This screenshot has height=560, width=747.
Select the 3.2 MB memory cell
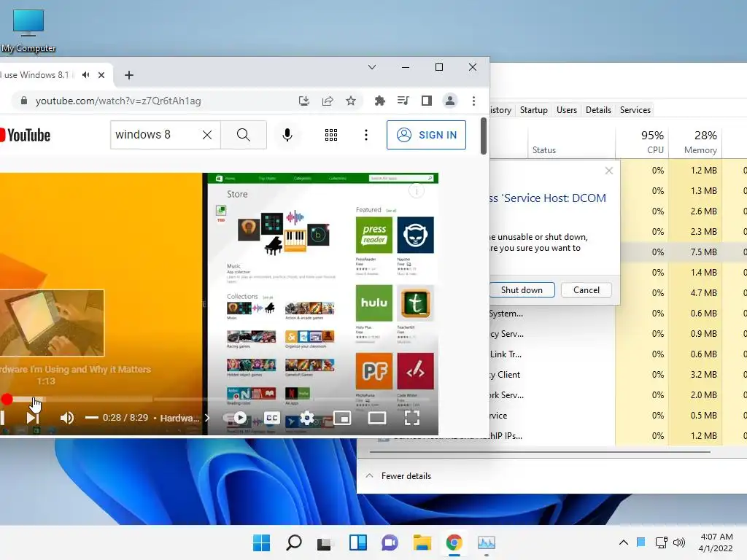(x=695, y=375)
